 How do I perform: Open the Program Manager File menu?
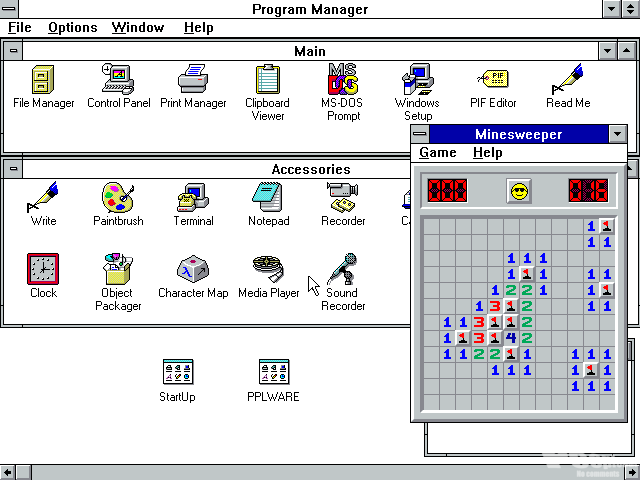point(20,28)
